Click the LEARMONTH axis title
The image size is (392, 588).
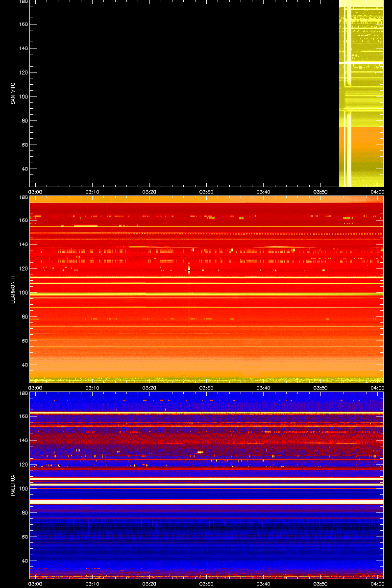click(12, 290)
